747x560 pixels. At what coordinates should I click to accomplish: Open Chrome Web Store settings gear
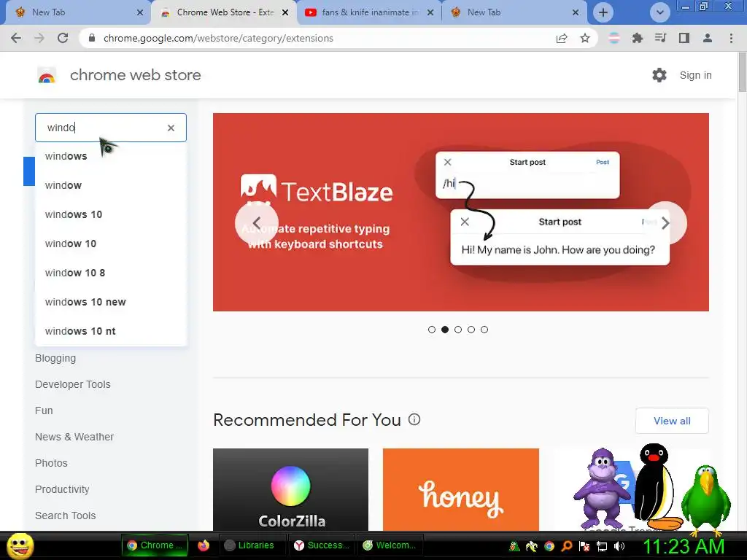coord(659,75)
